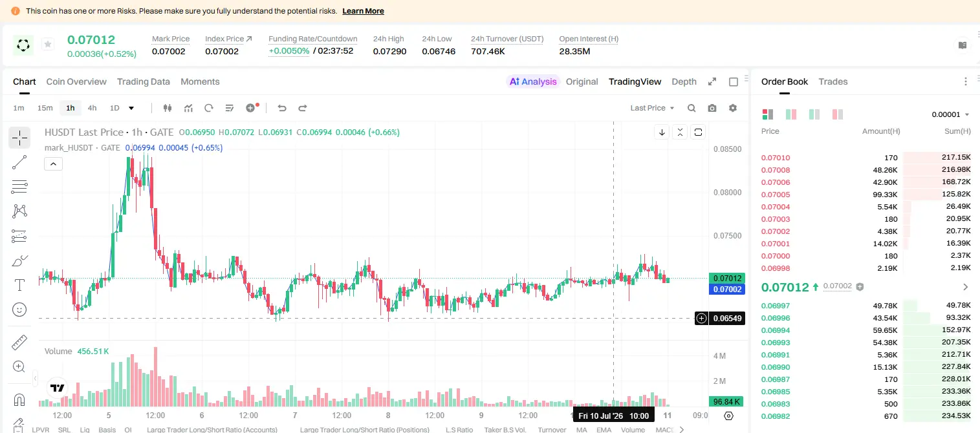Open the chart axis settings hexagon icon
The height and width of the screenshot is (433, 980).
[729, 416]
